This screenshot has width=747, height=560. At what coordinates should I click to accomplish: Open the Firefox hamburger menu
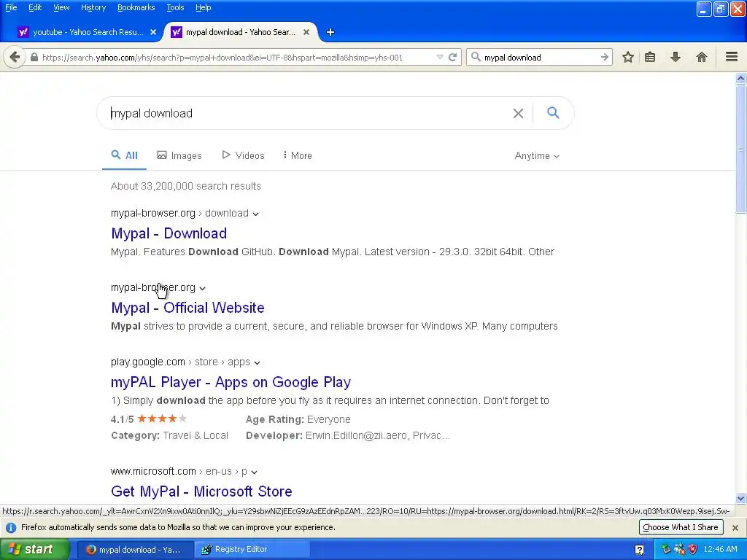tap(732, 57)
